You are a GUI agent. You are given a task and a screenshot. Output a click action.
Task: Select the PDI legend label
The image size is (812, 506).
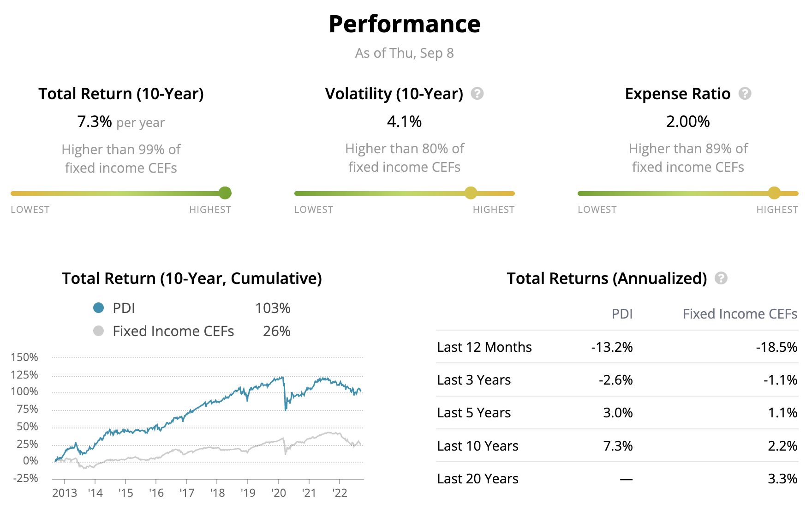click(x=124, y=308)
